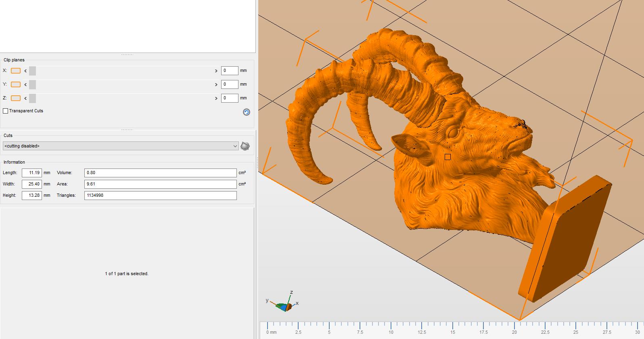Click the cut sphere icon beside Cuts dropdown
Viewport: 644px width, 339px height.
[245, 146]
